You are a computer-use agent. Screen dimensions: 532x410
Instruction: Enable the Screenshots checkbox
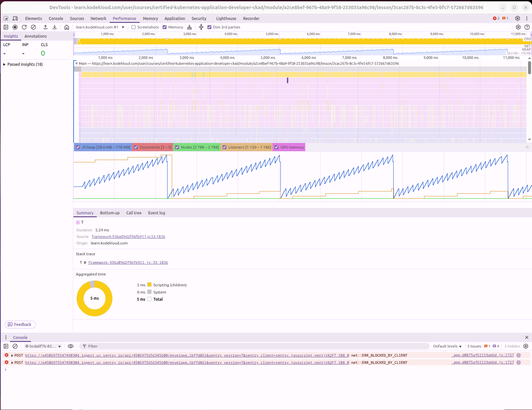133,27
